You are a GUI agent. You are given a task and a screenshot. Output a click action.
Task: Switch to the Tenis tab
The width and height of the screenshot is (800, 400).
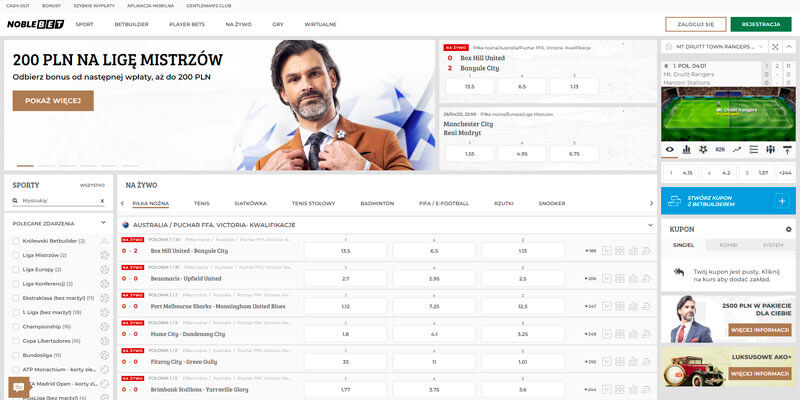202,203
